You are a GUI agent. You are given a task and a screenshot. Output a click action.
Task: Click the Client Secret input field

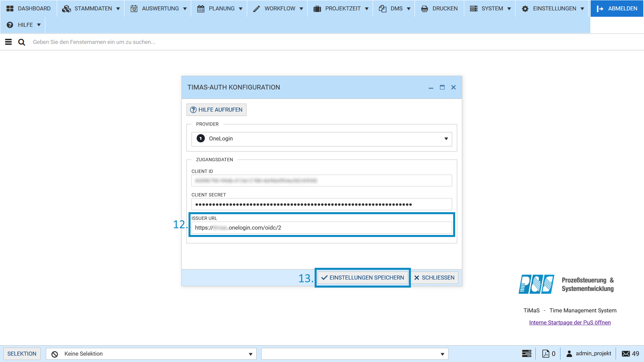[322, 204]
